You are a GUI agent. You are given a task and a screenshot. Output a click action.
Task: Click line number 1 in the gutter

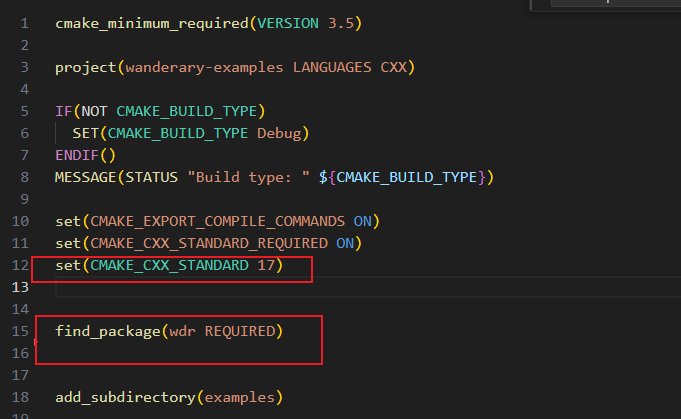23,23
